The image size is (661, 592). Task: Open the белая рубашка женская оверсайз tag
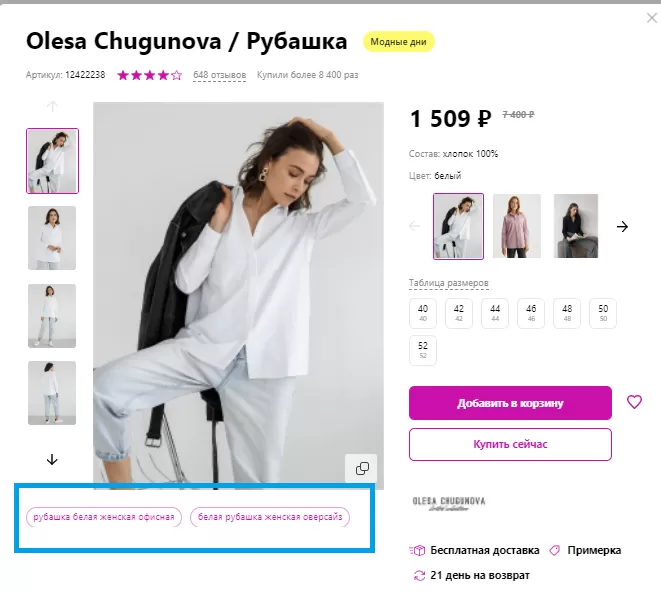(270, 517)
